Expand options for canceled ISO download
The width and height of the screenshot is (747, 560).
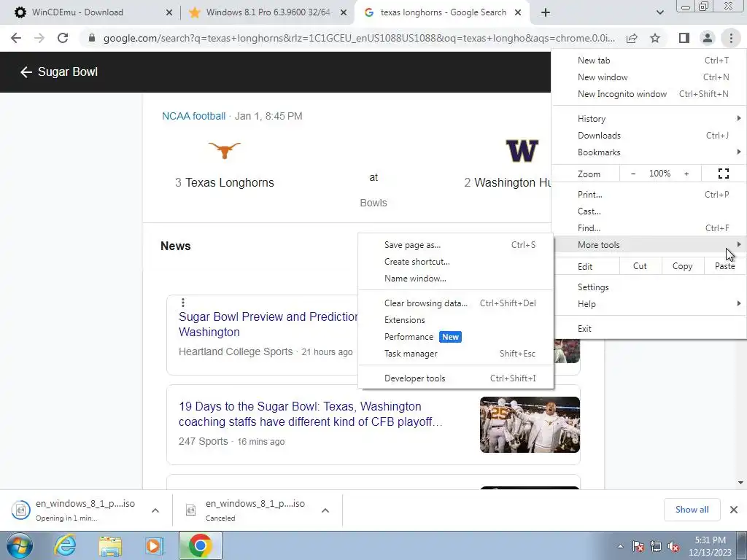[325, 510]
